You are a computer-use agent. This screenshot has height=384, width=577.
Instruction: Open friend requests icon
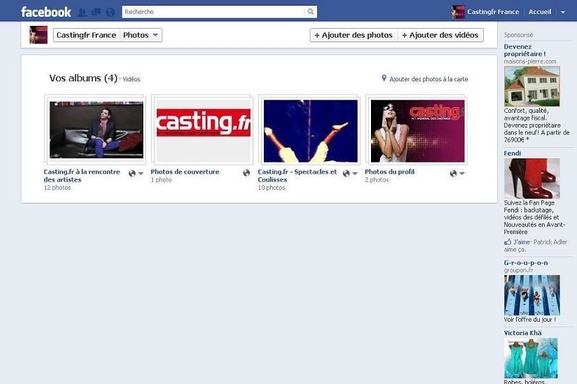(x=82, y=12)
